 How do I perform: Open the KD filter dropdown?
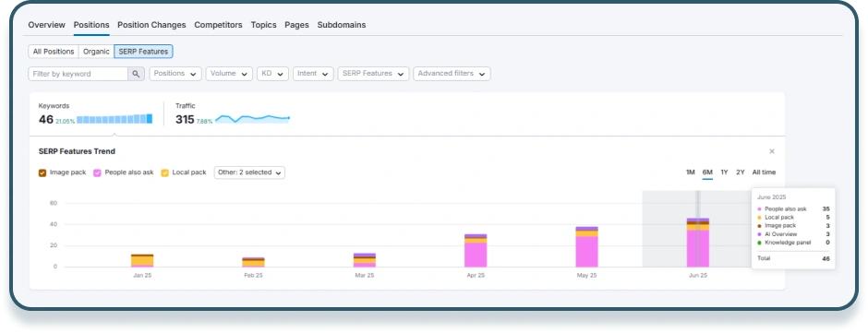point(273,74)
